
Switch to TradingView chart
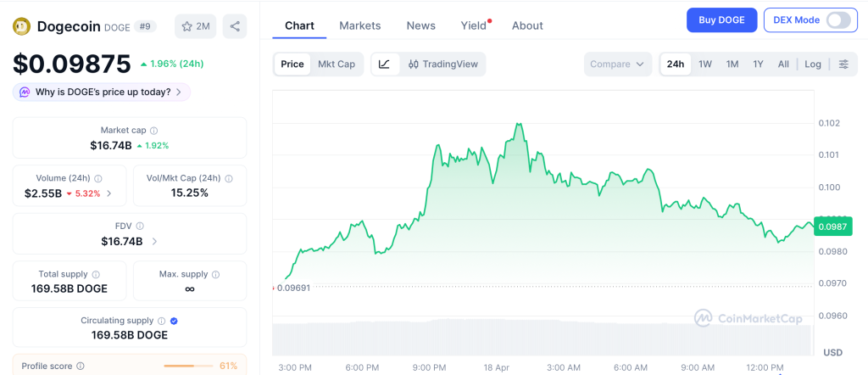click(x=442, y=64)
